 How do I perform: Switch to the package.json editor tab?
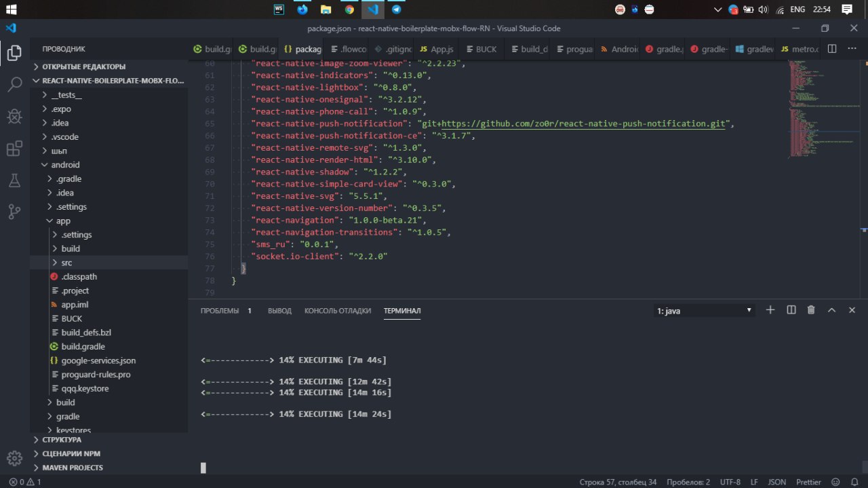click(x=300, y=49)
